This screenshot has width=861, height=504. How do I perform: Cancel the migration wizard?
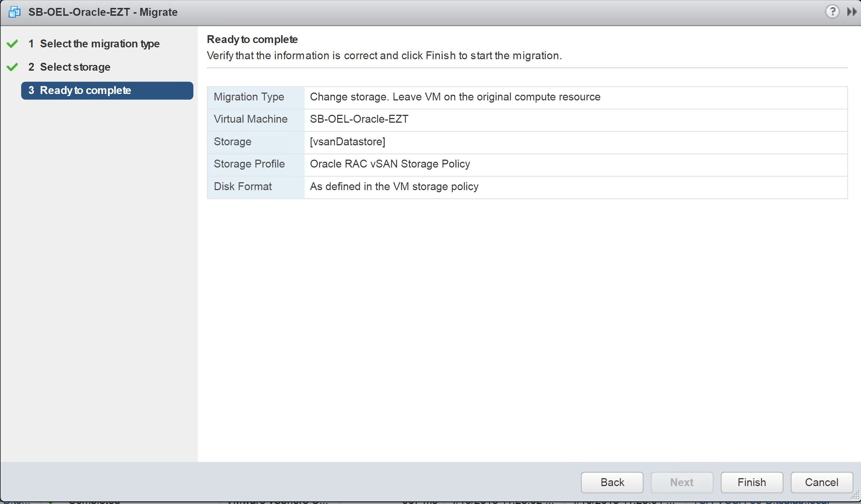click(x=822, y=482)
